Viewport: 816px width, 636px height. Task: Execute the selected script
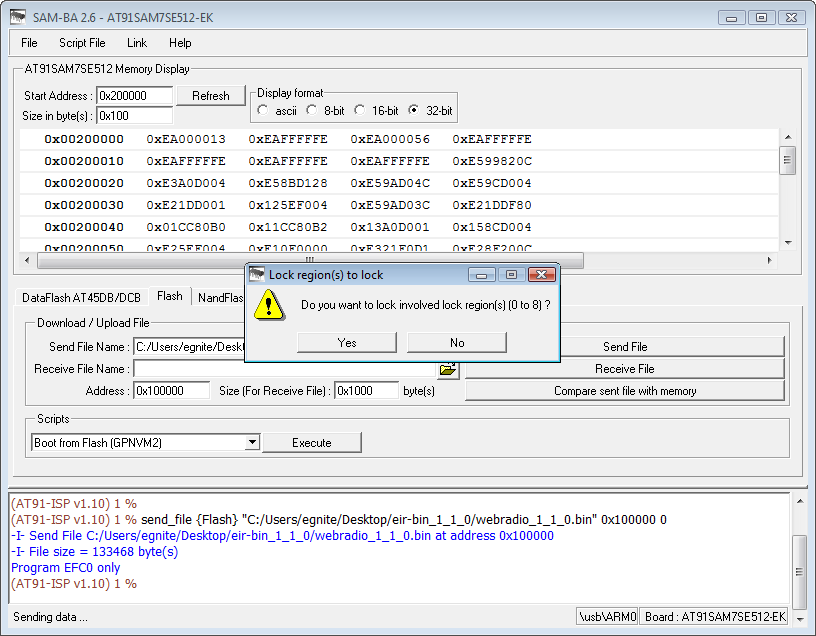tap(312, 442)
